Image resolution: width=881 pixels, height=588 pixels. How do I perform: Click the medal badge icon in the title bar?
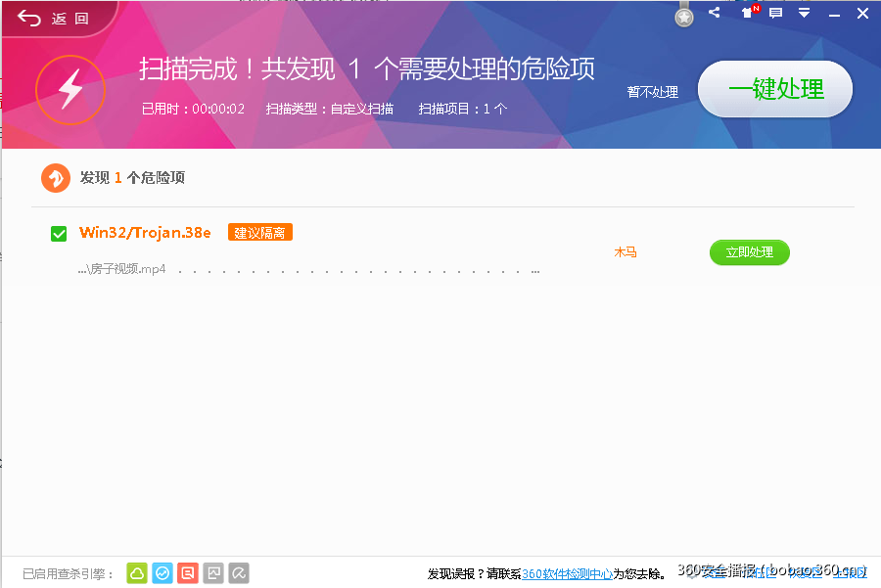click(x=683, y=15)
